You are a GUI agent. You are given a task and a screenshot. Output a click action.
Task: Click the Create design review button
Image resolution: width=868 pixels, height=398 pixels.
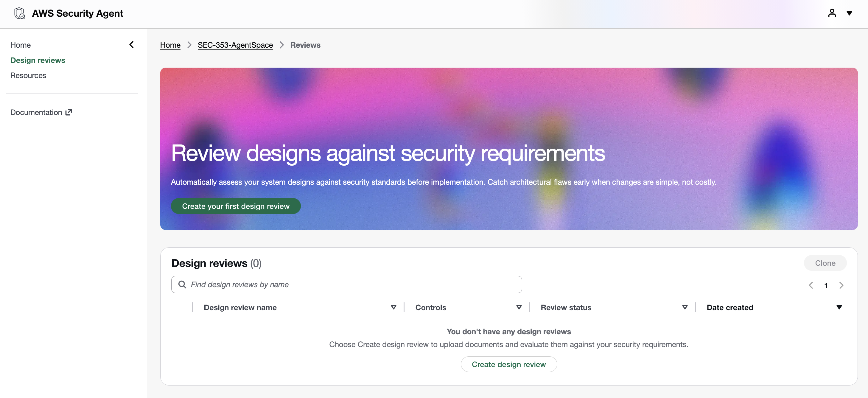pos(508,364)
